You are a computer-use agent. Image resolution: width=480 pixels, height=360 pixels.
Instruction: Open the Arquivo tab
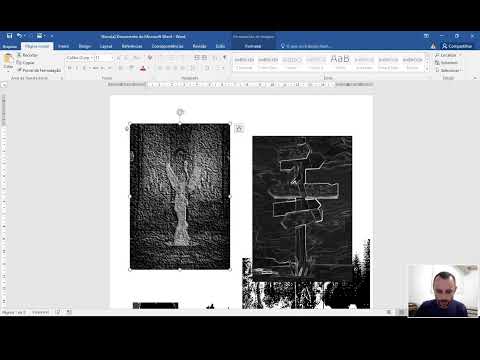point(10,46)
